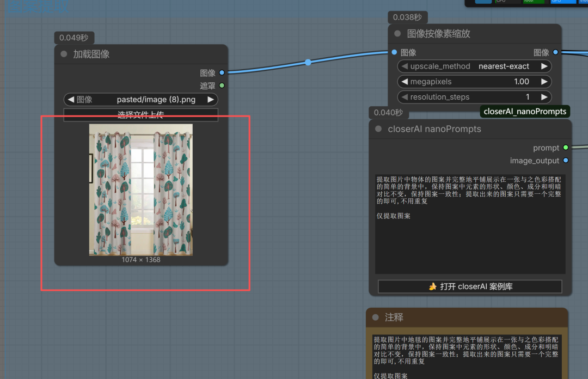Click the 注释 node title bar

pyautogui.click(x=467, y=317)
